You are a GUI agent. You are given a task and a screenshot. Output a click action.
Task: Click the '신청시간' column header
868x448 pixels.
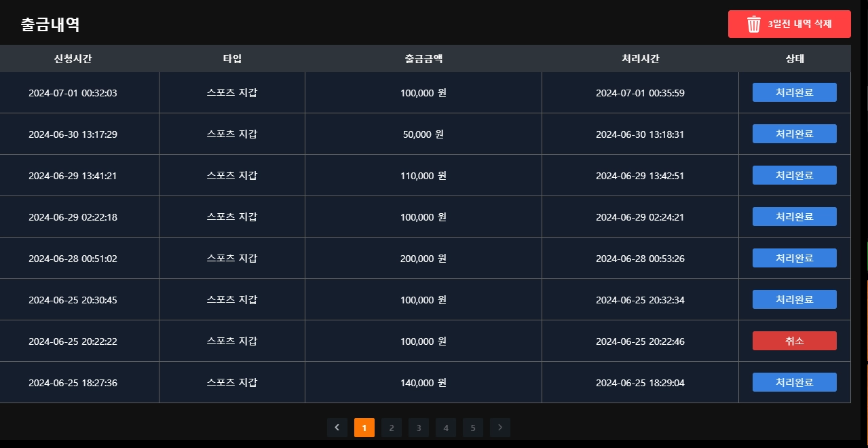pos(73,58)
